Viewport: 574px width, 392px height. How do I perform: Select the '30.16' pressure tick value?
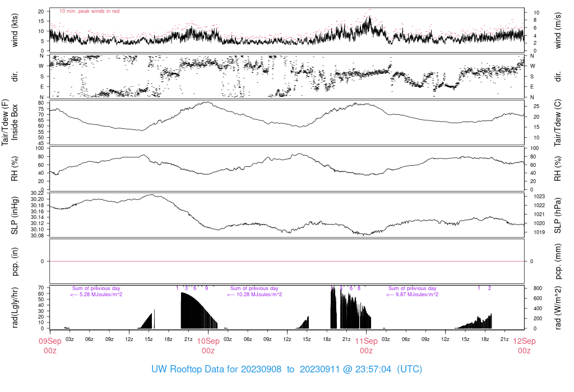[x=38, y=211]
